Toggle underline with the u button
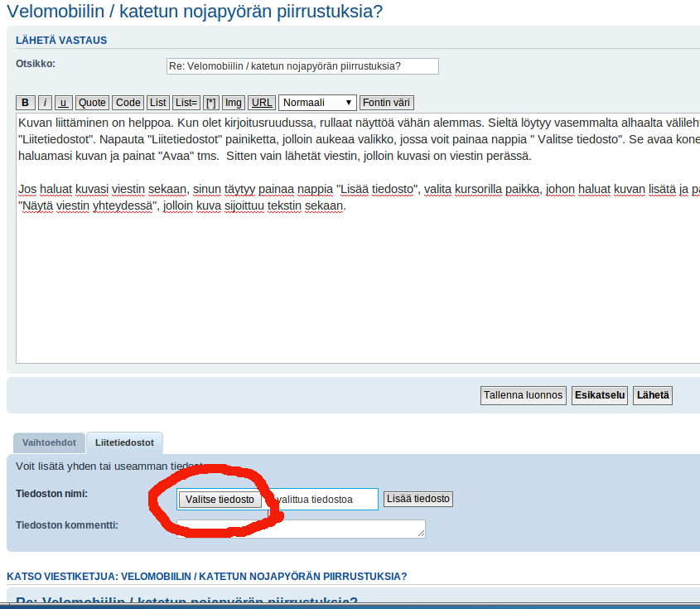Screen dimensions: 700x609 (64, 103)
